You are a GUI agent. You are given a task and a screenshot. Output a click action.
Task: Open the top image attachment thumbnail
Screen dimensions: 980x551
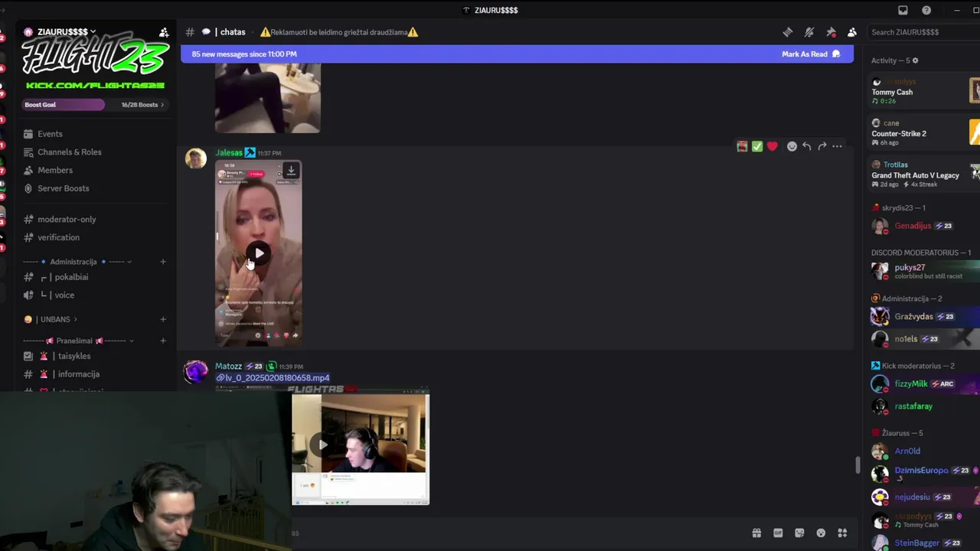267,98
